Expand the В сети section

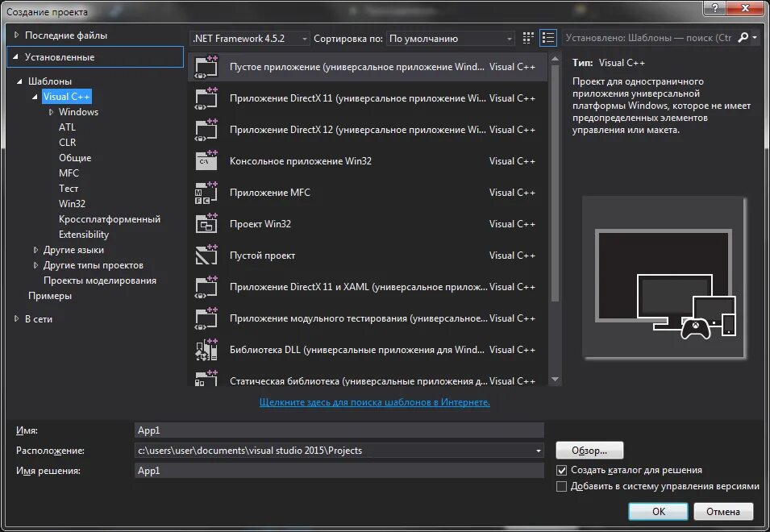(x=16, y=318)
